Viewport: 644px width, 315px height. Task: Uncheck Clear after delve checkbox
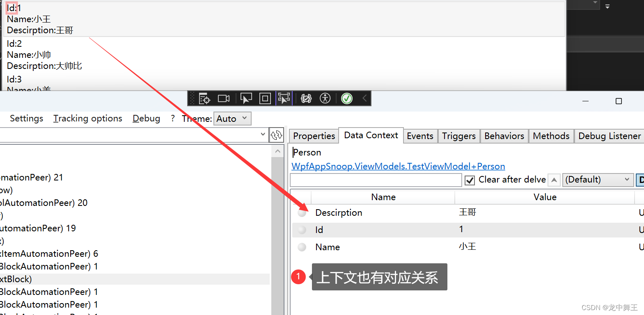[x=470, y=180]
